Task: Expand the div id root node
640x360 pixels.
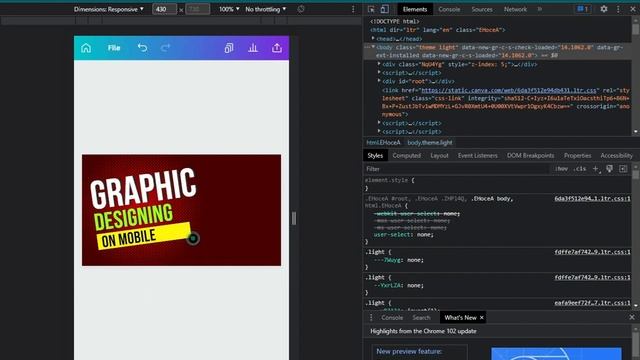Action: [x=379, y=81]
